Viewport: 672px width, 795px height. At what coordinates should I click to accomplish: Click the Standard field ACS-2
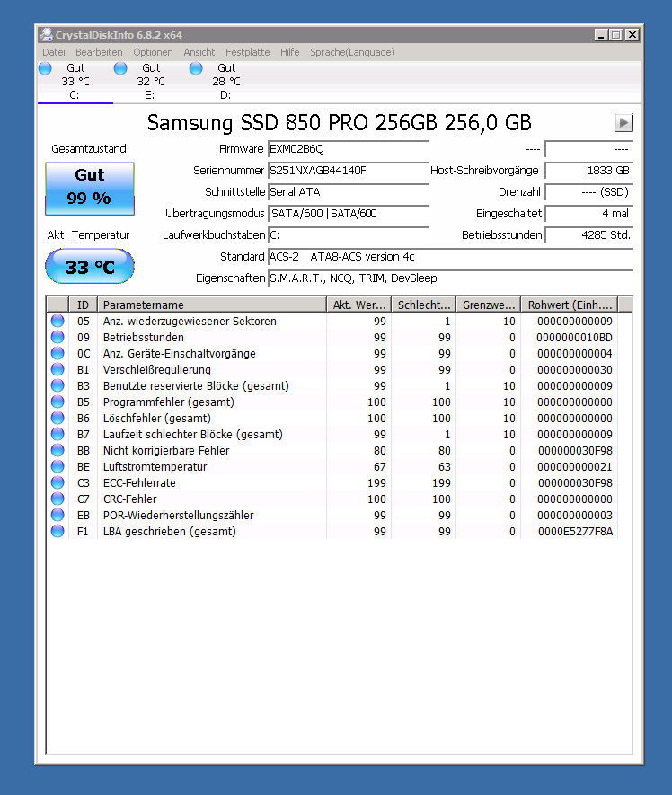tap(450, 257)
